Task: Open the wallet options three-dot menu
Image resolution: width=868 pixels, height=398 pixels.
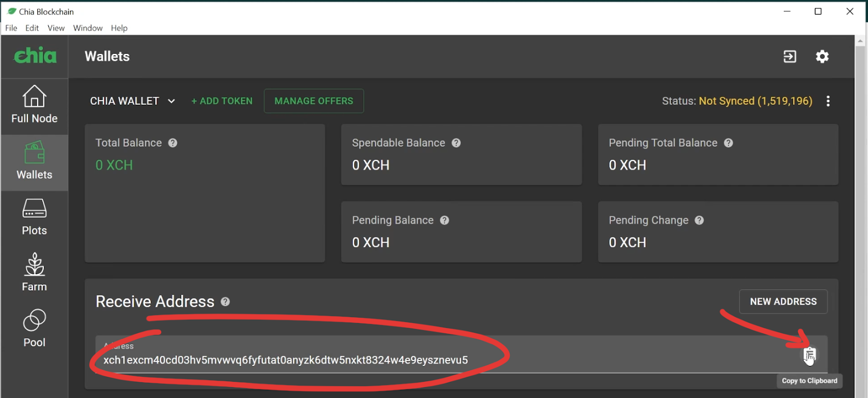Action: (828, 101)
